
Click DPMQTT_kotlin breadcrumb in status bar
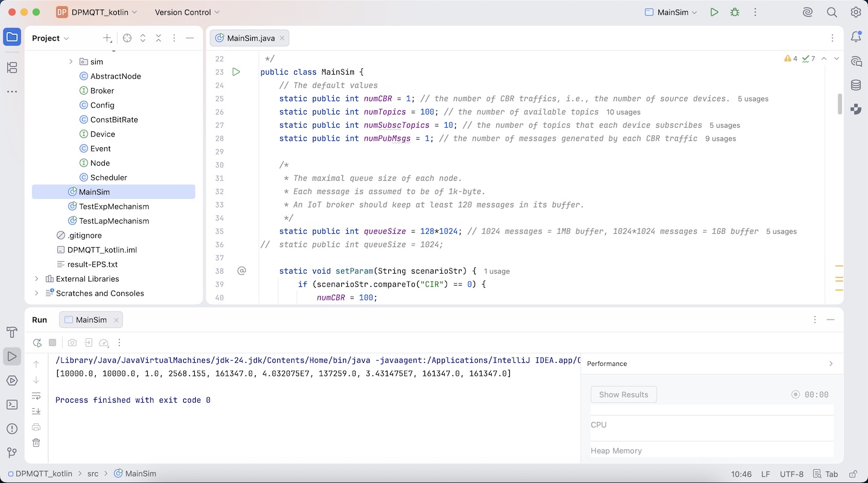click(40, 474)
